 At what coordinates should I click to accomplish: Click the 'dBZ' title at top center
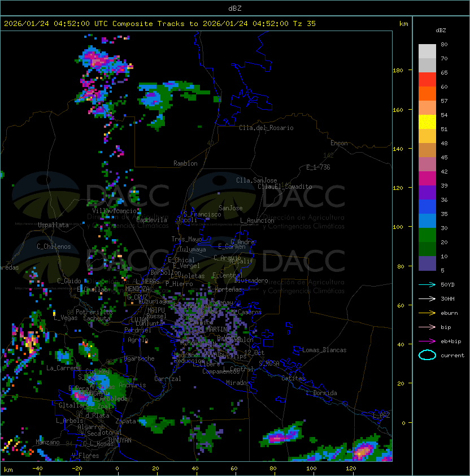(x=235, y=8)
